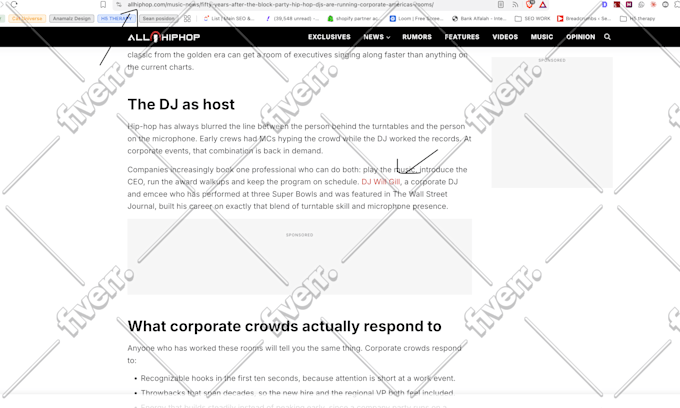Viewport: 680px width, 408px height.
Task: Open site settings icon in the address bar
Action: [119, 4]
